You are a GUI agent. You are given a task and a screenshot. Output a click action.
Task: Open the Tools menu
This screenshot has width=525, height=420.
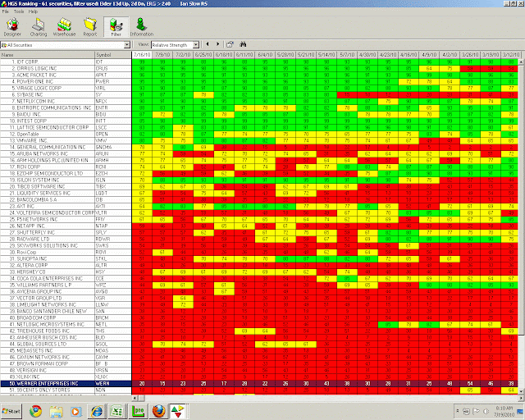click(x=19, y=11)
